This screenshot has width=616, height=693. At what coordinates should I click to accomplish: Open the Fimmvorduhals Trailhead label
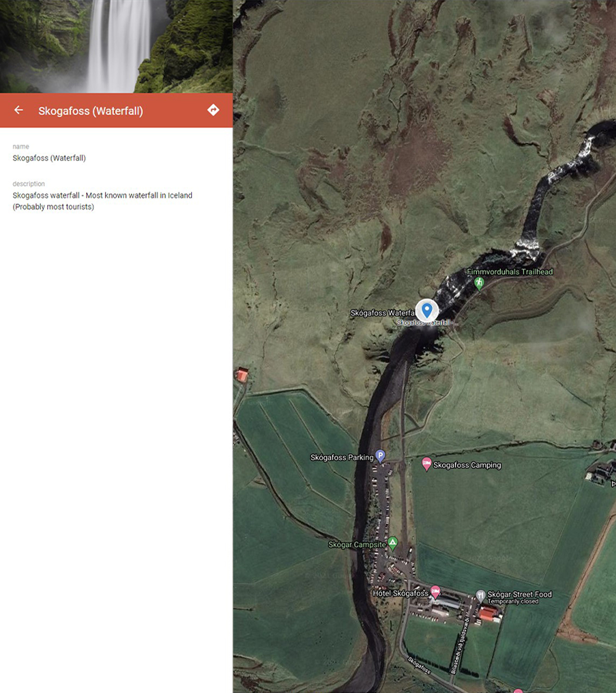click(510, 271)
